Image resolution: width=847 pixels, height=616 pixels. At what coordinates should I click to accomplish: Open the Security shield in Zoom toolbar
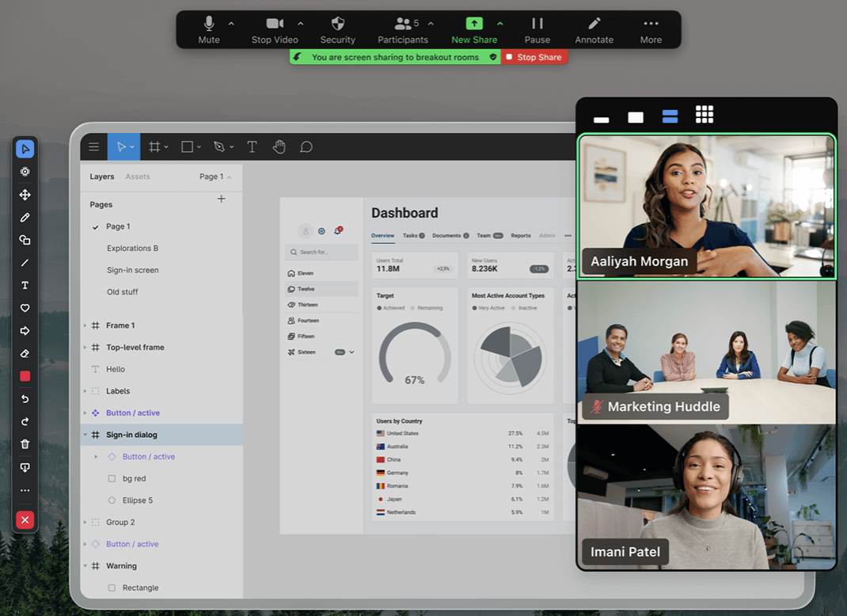(338, 29)
